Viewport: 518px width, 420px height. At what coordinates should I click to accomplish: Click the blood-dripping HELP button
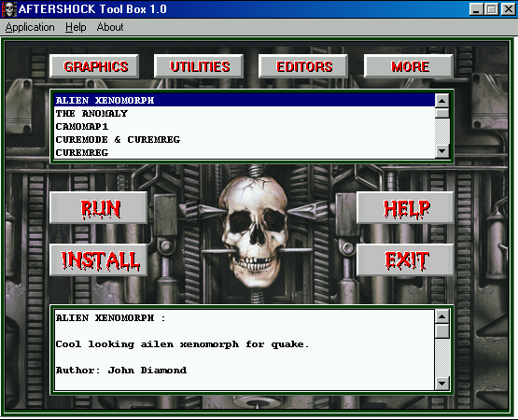coord(405,208)
